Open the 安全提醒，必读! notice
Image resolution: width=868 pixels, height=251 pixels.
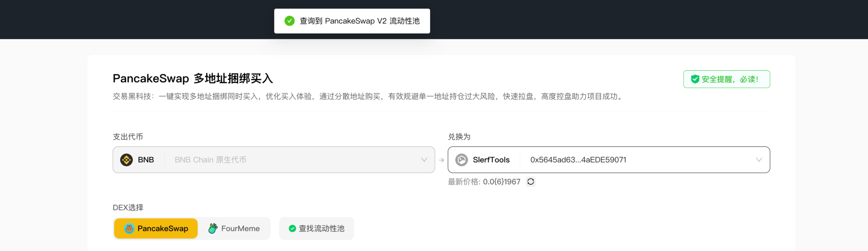click(726, 79)
